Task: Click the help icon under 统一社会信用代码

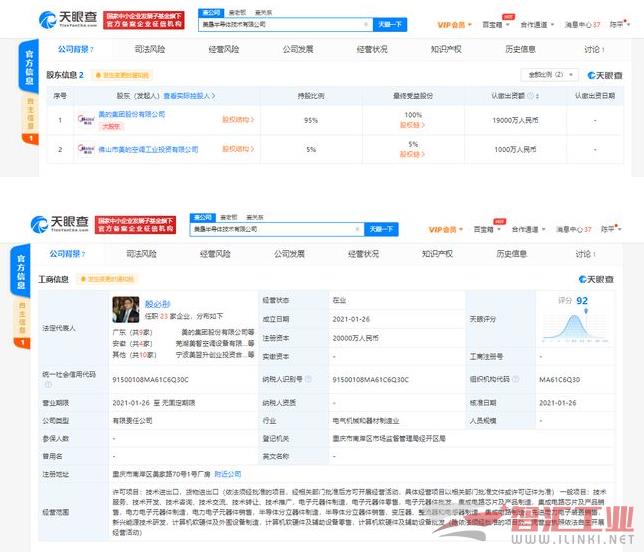Action: coord(48,384)
